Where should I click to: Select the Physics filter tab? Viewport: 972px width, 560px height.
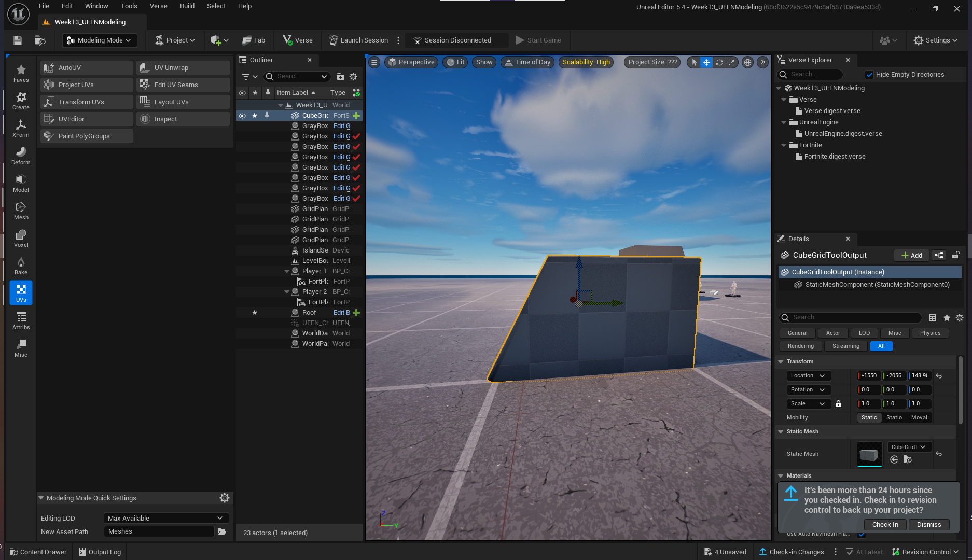click(x=930, y=333)
